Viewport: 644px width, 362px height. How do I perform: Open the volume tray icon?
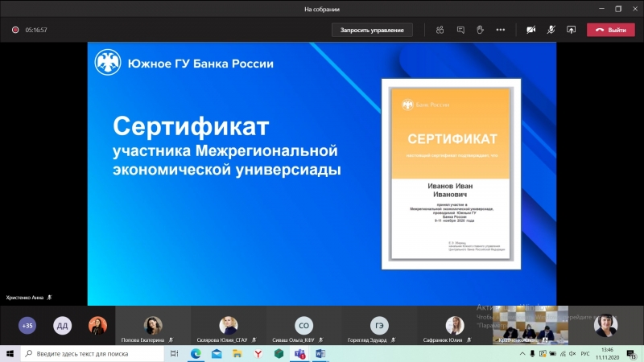click(572, 353)
